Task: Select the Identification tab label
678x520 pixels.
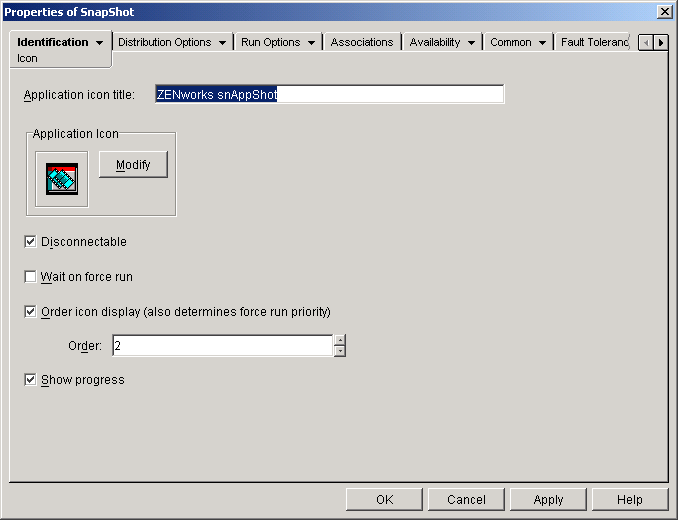Action: 53,42
